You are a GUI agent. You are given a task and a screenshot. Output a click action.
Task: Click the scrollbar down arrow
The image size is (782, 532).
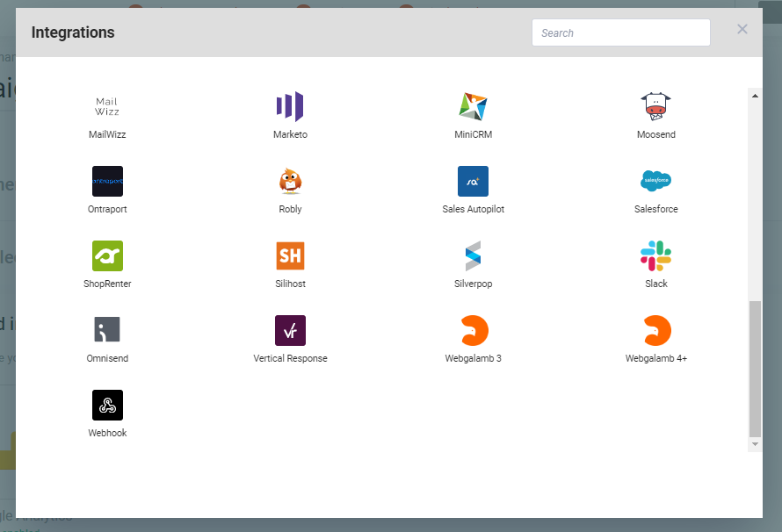click(x=755, y=444)
